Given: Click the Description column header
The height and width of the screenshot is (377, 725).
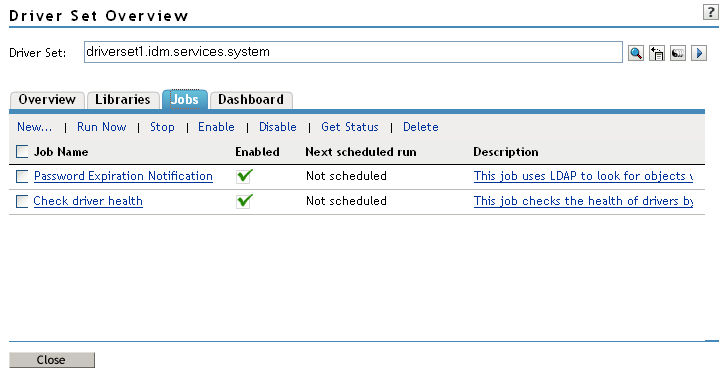Looking at the screenshot, I should (506, 152).
